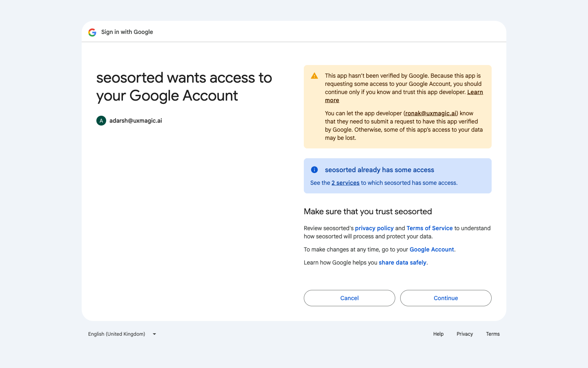
Task: Open the Terms of Service link
Action: 430,228
